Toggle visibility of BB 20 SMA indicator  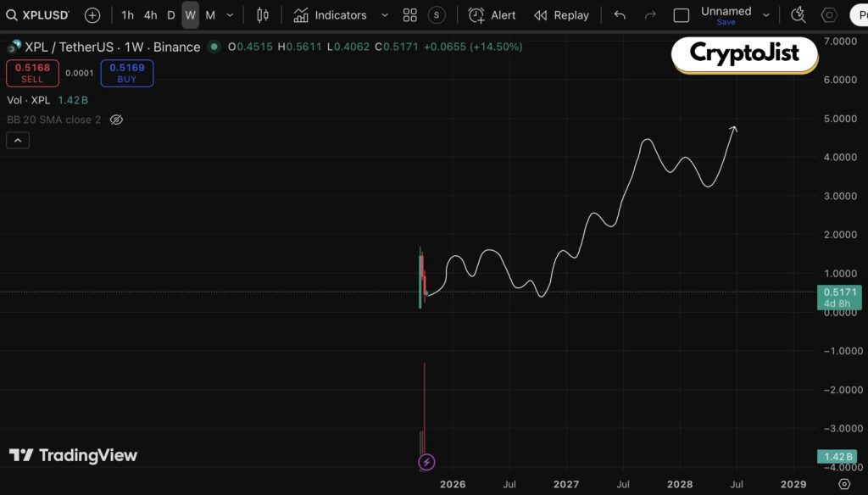(x=117, y=120)
